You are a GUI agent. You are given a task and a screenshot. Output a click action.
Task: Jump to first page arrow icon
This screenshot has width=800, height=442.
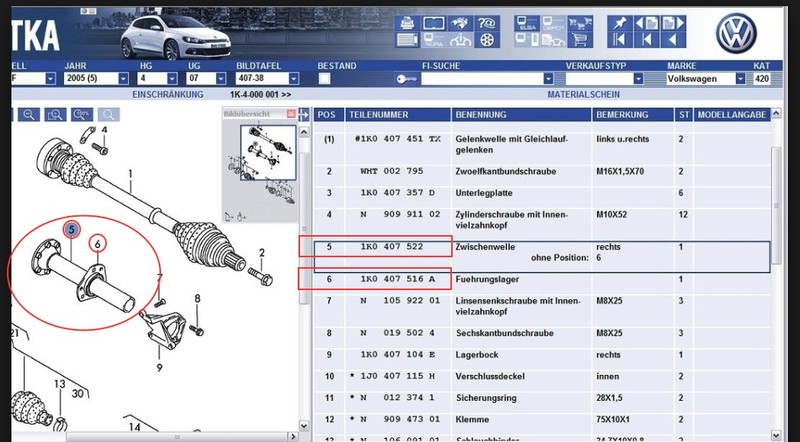pyautogui.click(x=621, y=41)
